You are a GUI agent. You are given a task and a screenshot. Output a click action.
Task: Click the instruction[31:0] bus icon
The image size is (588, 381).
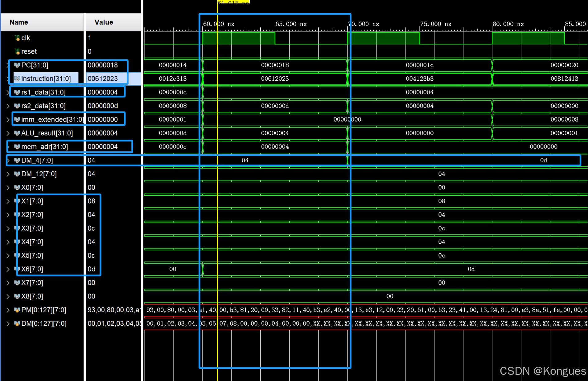pos(17,79)
